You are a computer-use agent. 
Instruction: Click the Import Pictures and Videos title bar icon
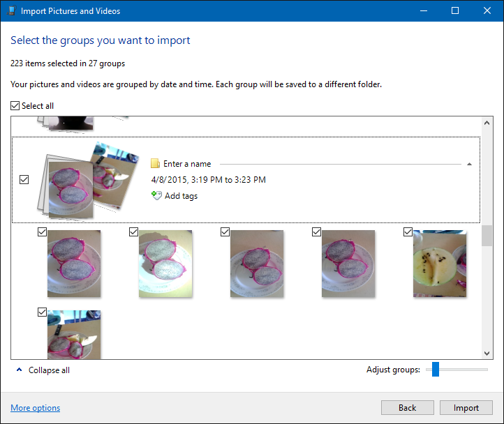coord(11,10)
